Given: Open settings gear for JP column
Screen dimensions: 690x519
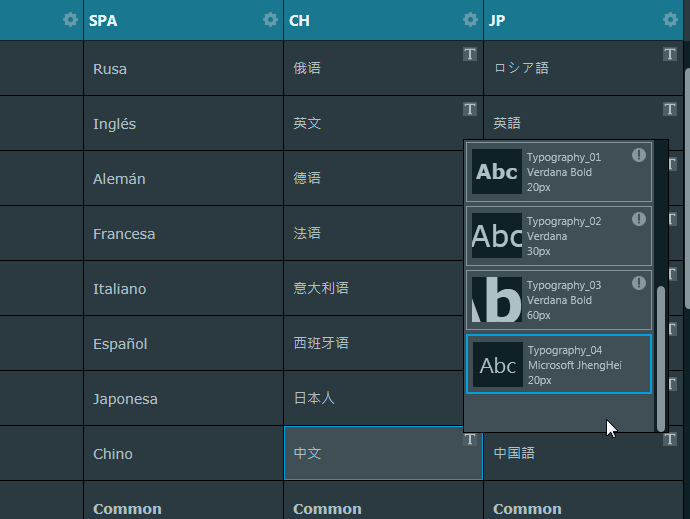Looking at the screenshot, I should [670, 20].
